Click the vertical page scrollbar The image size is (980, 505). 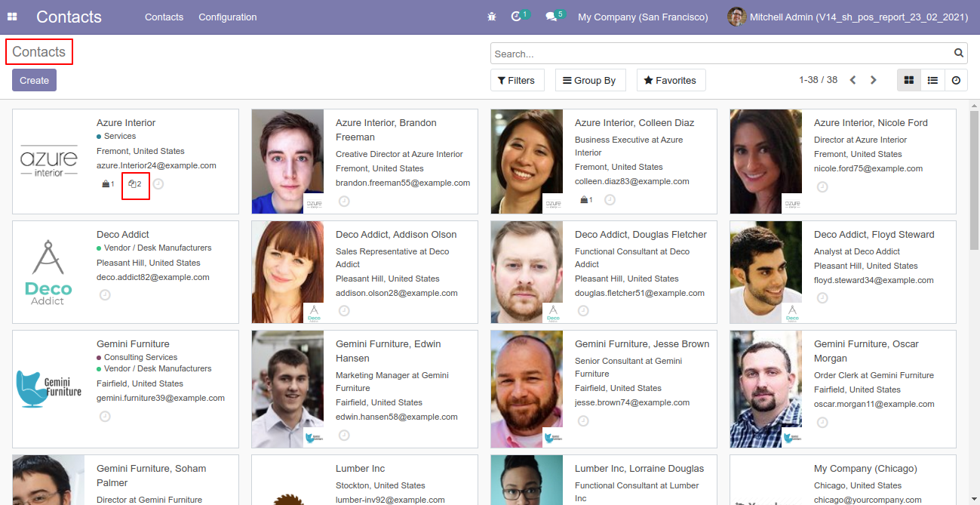973,180
